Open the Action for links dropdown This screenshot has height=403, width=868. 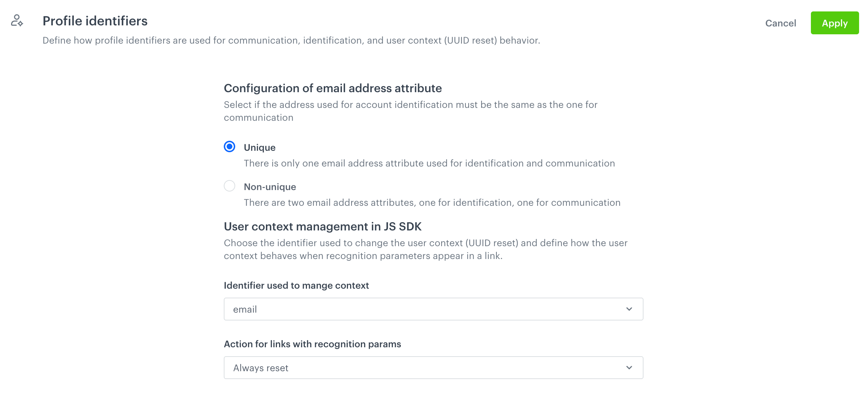(433, 367)
